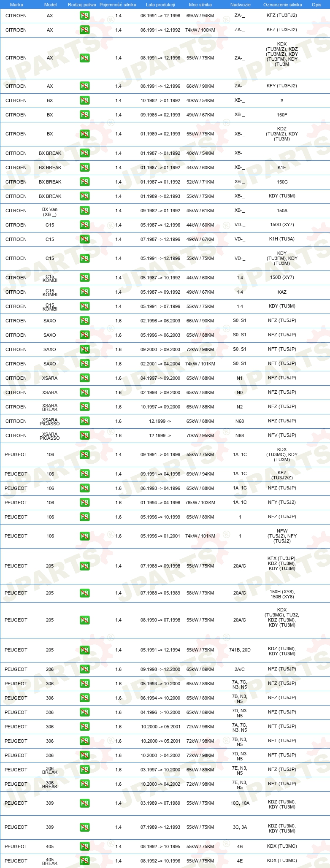Click the fuel icon in the Peugeot 206 row

(84, 669)
